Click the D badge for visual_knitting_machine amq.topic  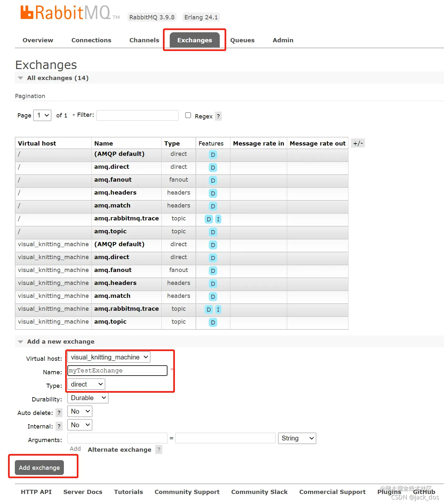(x=213, y=322)
